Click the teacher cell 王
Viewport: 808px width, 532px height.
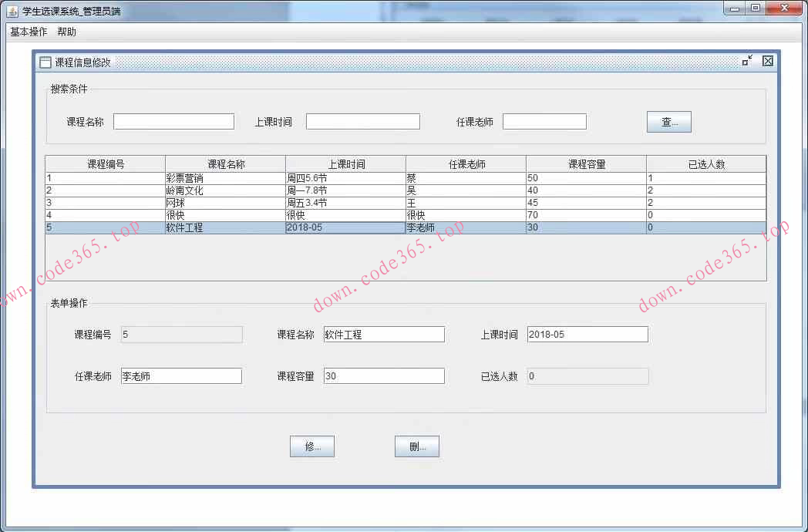[466, 203]
